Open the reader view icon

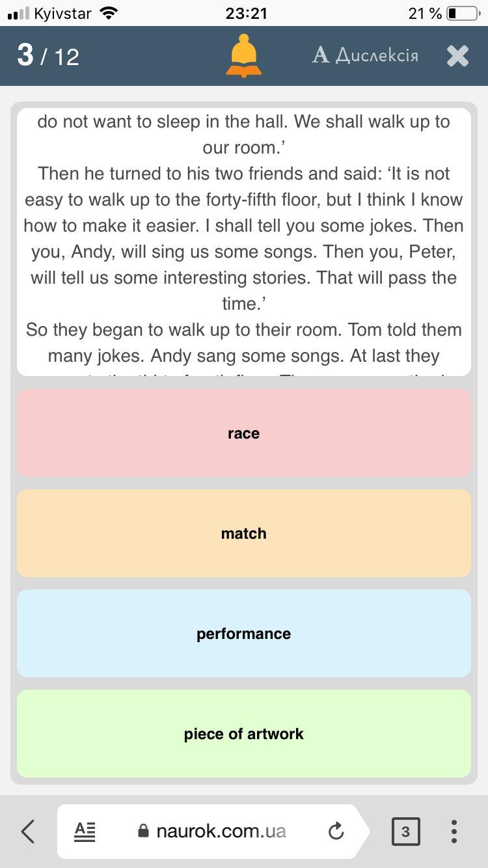[85, 831]
